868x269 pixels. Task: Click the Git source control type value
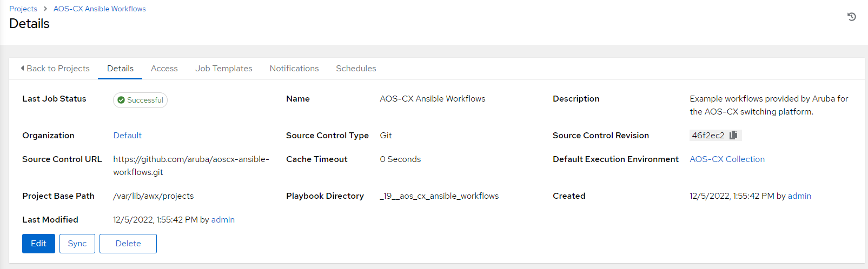point(386,136)
